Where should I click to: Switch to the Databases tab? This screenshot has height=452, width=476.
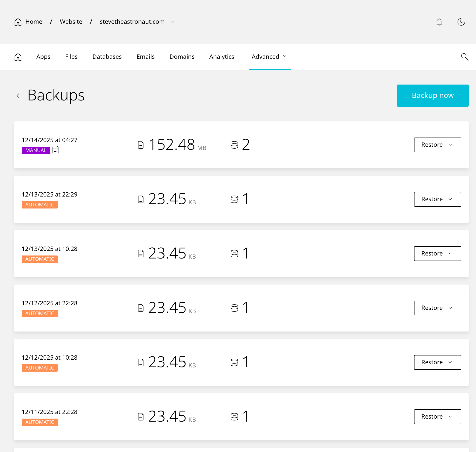coord(107,57)
